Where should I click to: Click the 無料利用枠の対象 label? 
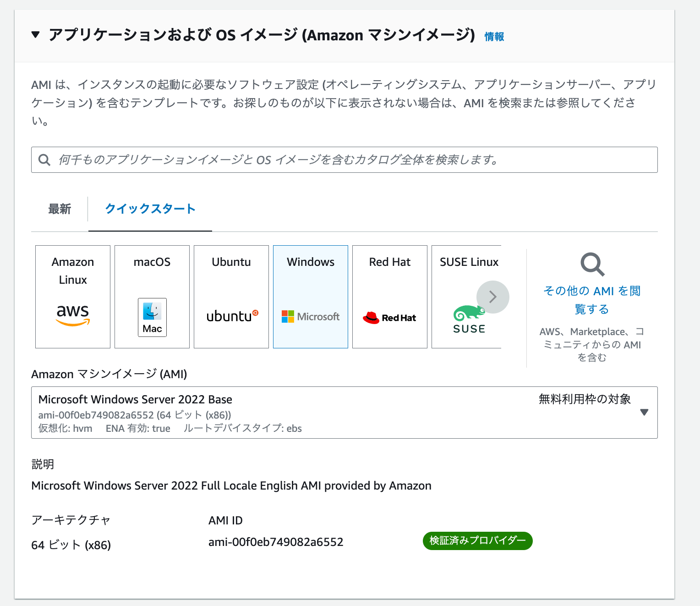(585, 399)
